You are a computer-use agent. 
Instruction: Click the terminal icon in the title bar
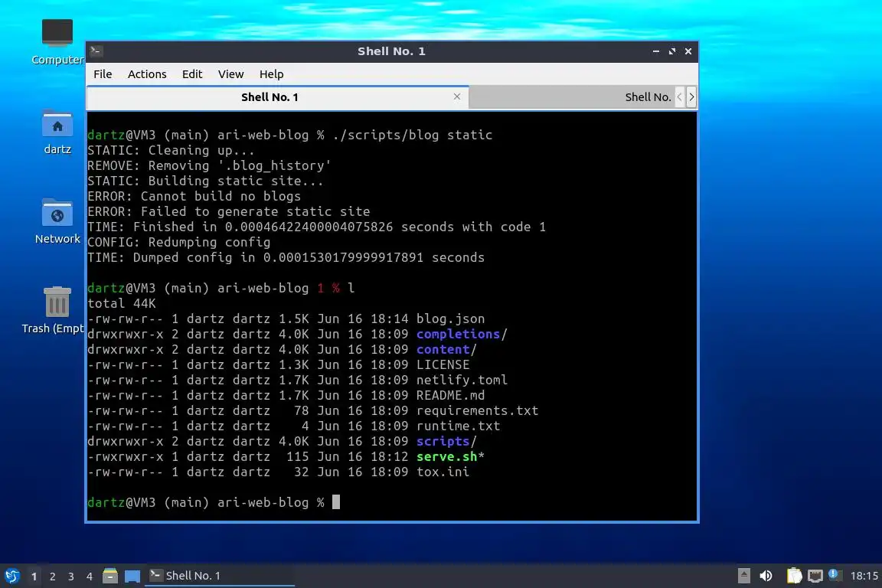(x=96, y=51)
